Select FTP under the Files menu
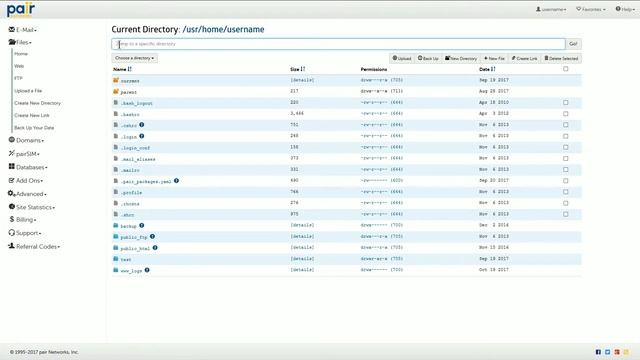The height and width of the screenshot is (360, 640). 18,78
